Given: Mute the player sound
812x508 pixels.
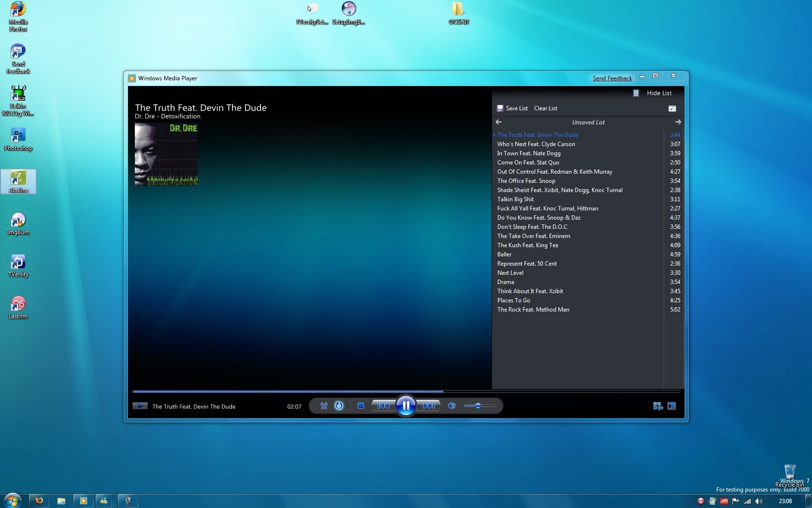Looking at the screenshot, I should [x=451, y=406].
